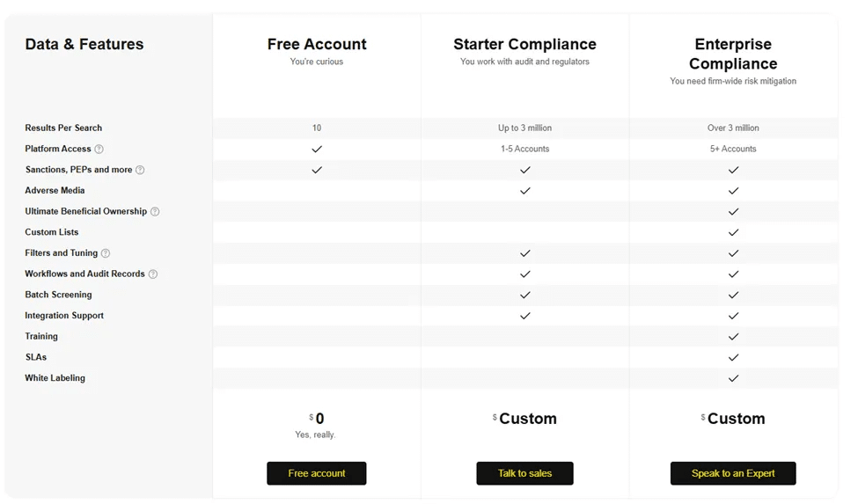
Task: Select the Starter Compliance plan heading
Action: click(x=524, y=44)
